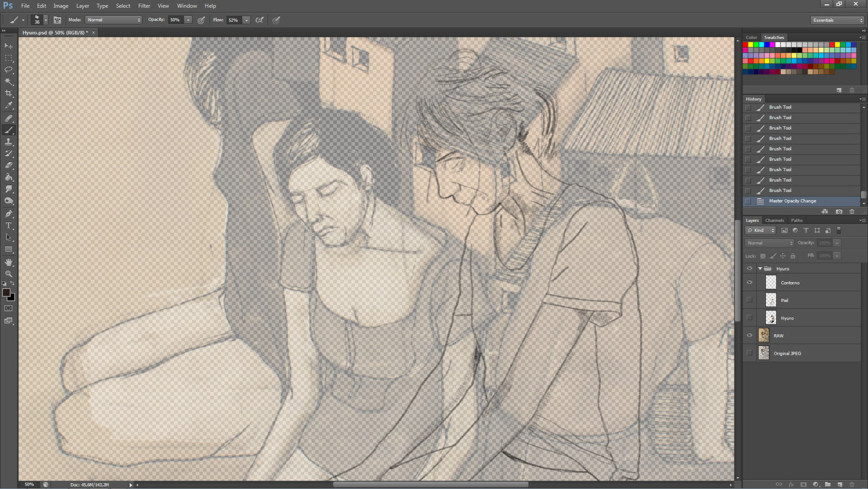The image size is (868, 489).
Task: Toggle the Brush panel icon
Action: [57, 20]
